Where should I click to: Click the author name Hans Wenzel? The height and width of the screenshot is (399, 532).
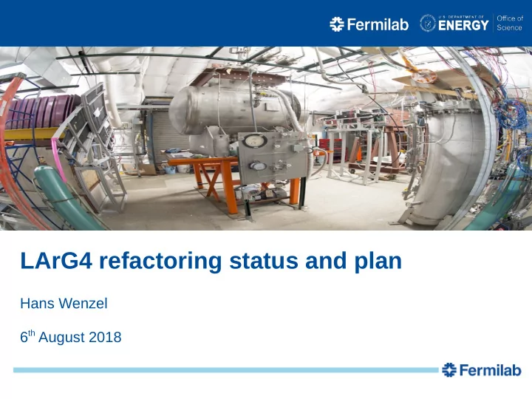tap(64, 304)
